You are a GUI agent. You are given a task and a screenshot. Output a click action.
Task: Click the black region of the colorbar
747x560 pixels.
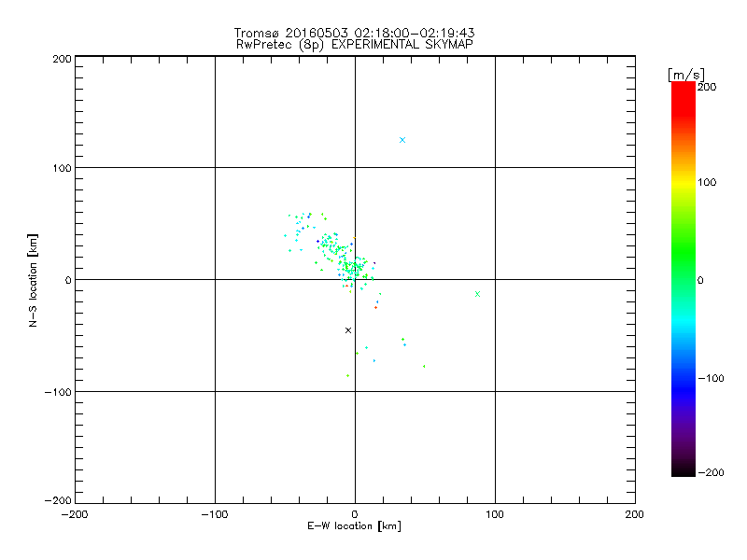point(684,469)
